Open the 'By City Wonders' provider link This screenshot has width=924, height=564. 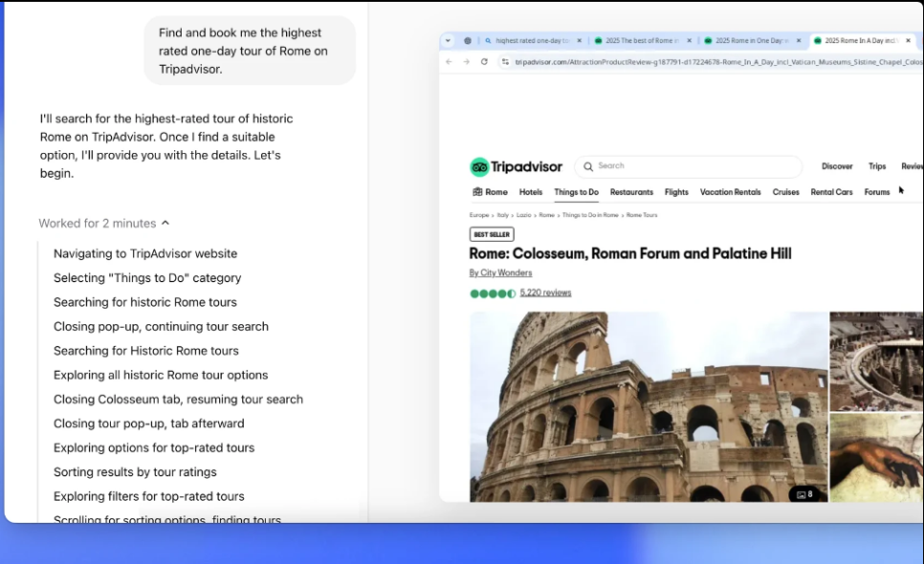(500, 272)
